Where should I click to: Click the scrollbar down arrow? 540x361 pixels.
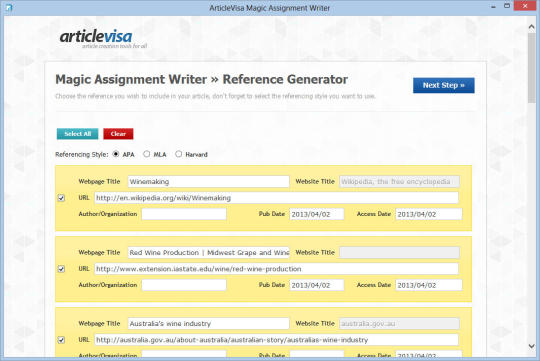point(531,345)
